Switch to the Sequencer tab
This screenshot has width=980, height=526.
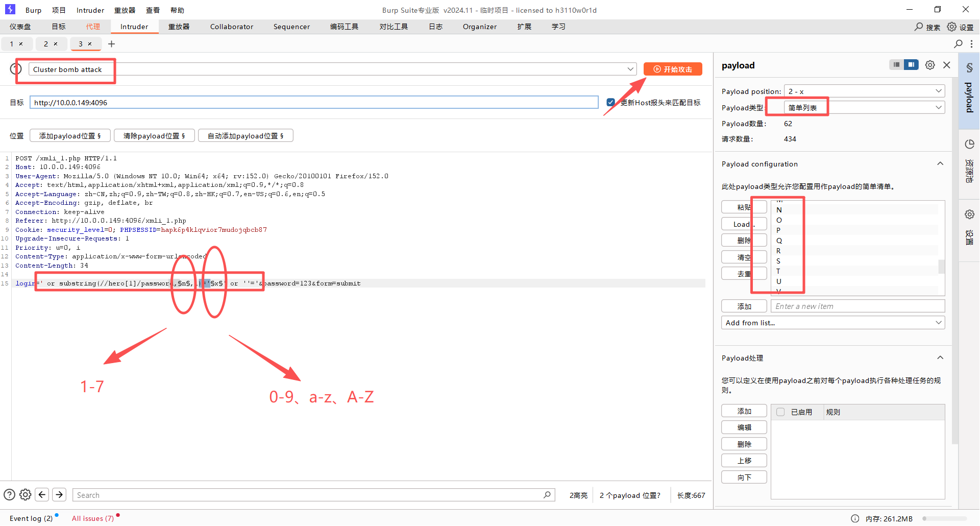coord(291,27)
